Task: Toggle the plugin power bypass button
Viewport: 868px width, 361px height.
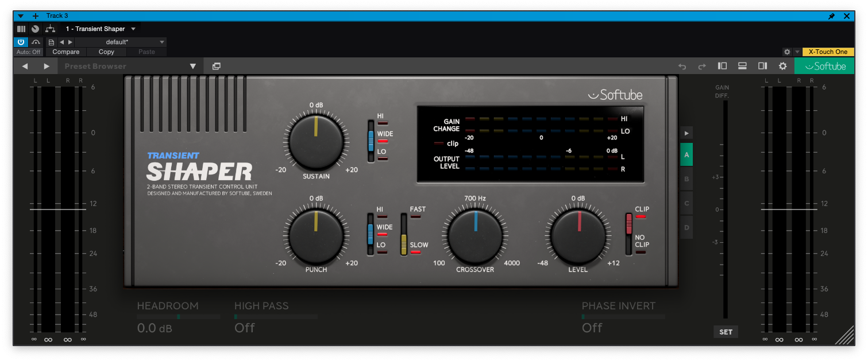Action: [21, 42]
